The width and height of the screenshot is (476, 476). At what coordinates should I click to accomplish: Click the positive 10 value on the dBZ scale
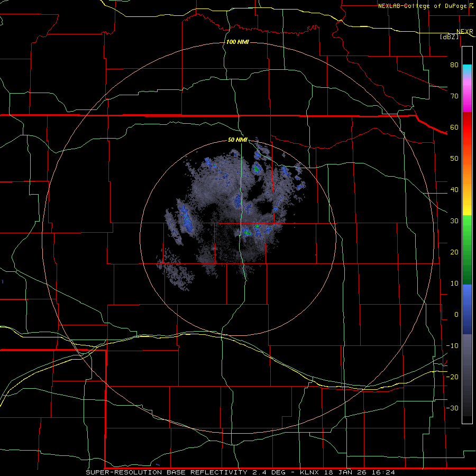(x=454, y=283)
